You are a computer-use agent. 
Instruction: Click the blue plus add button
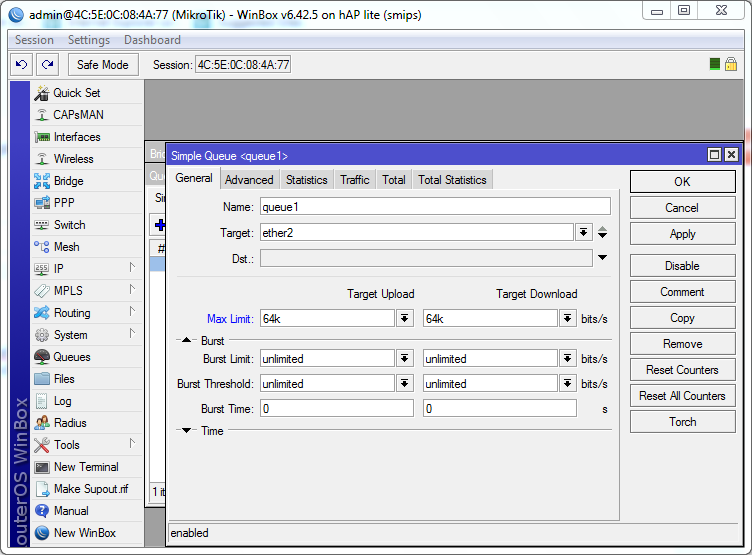click(160, 224)
